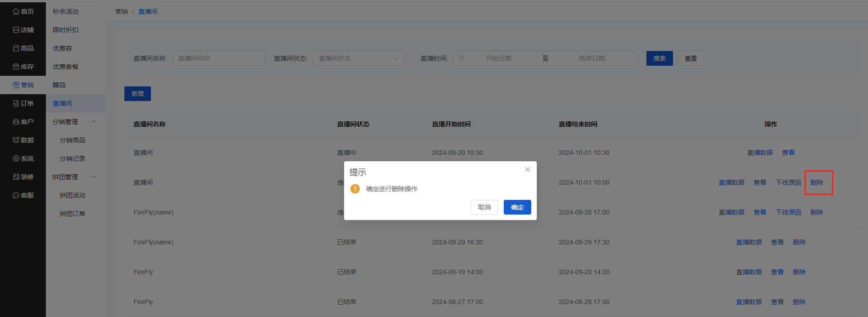
Task: Click 删除 in row ending 2024-09-30 17:00
Action: pos(817,212)
